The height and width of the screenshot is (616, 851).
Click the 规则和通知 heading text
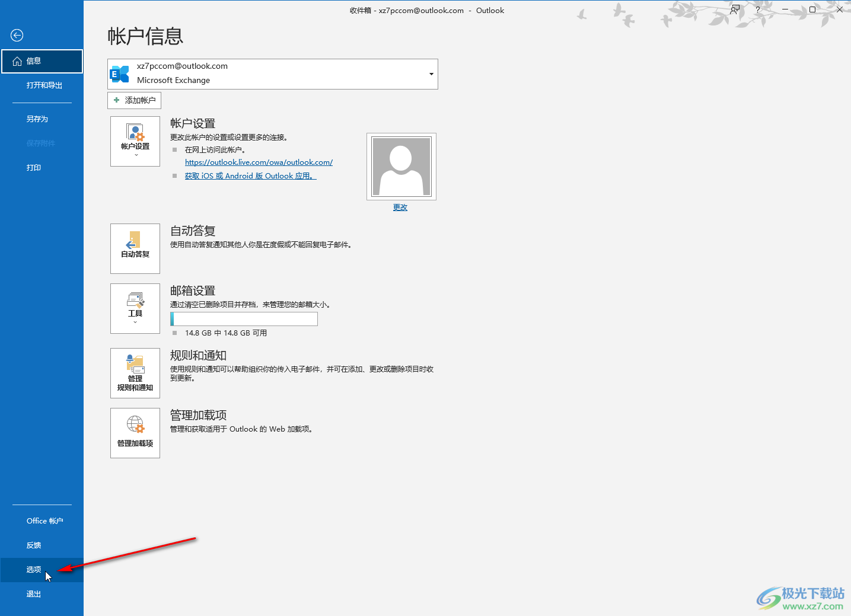pos(199,355)
